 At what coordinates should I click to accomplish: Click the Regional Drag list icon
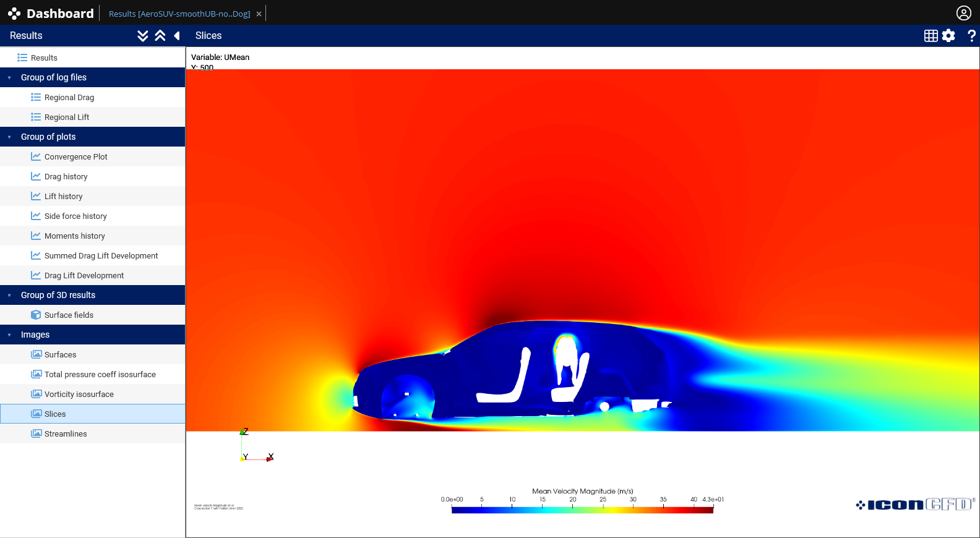[x=36, y=97]
